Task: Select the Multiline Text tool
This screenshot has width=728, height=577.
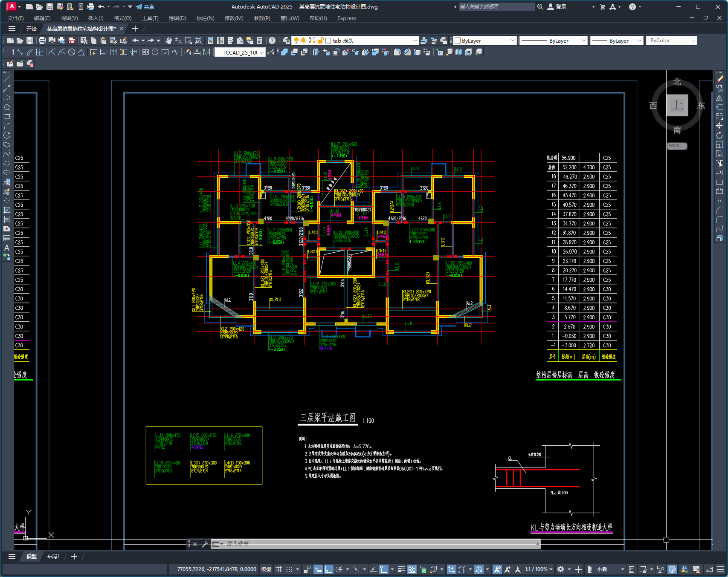Action: (7, 248)
